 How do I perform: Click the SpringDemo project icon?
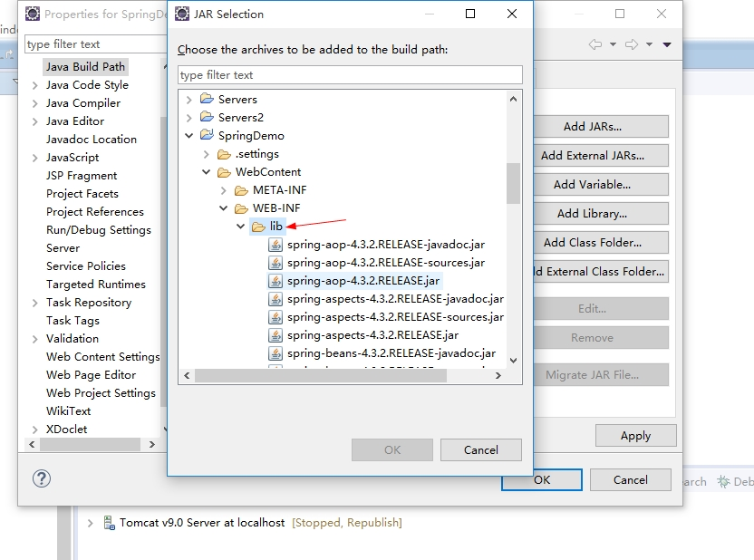208,135
